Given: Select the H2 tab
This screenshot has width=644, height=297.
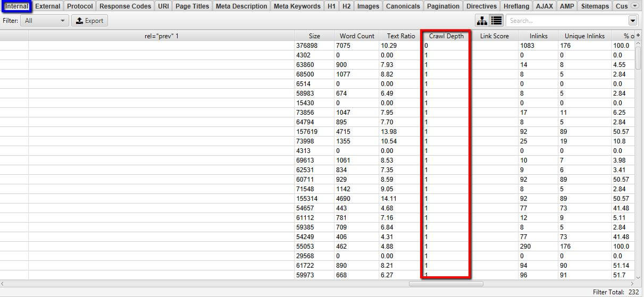Looking at the screenshot, I should (x=347, y=6).
